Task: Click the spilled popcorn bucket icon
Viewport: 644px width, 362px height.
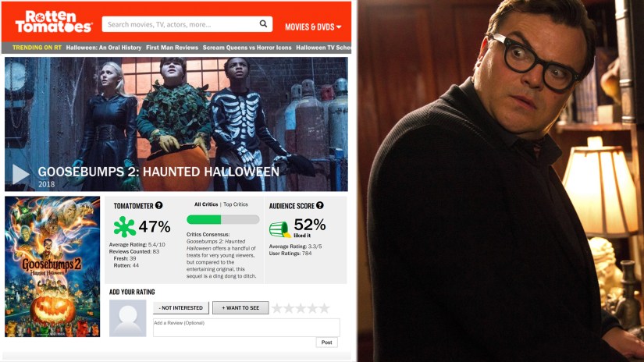Action: (279, 229)
